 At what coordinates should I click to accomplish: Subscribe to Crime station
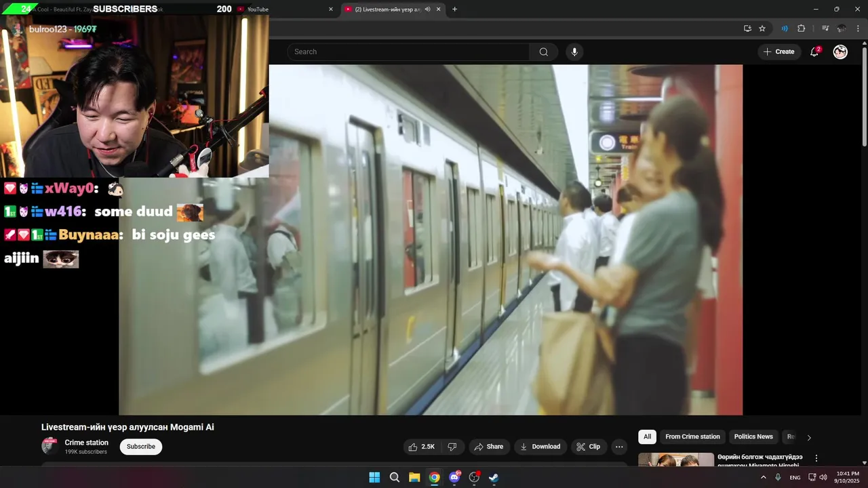click(141, 447)
